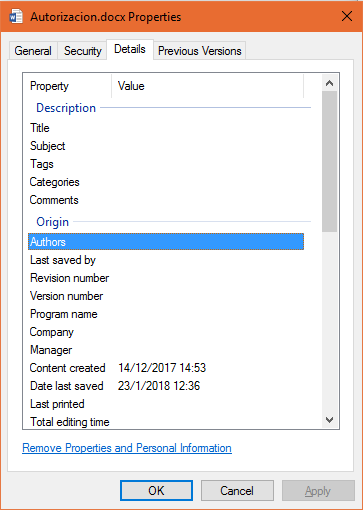Image resolution: width=363 pixels, height=510 pixels.
Task: Click the Title property value field
Action: (207, 128)
